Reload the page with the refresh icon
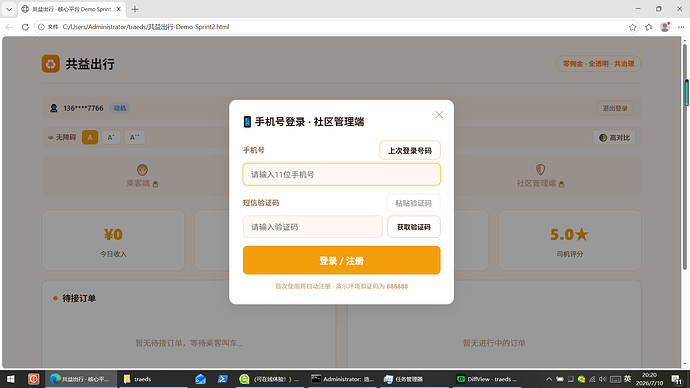The image size is (690, 388). pyautogui.click(x=25, y=27)
